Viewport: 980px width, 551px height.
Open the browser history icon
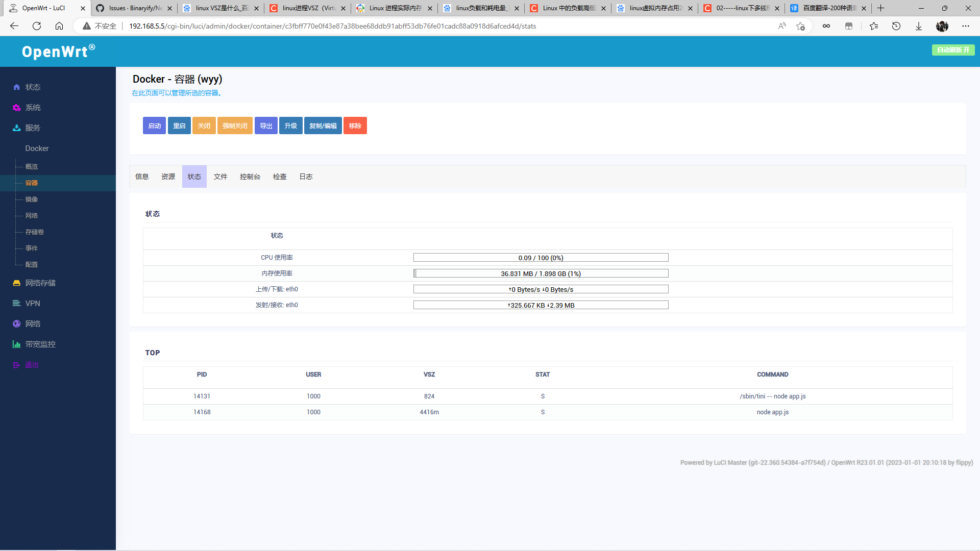click(896, 26)
